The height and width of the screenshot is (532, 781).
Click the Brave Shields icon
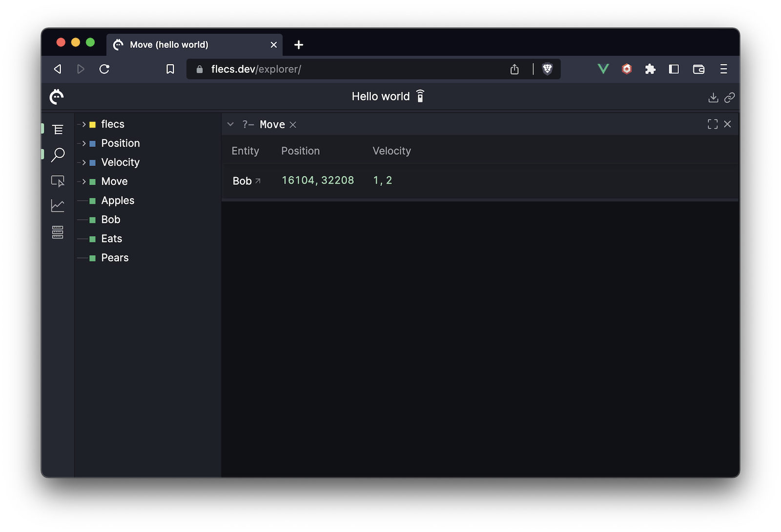(x=547, y=69)
